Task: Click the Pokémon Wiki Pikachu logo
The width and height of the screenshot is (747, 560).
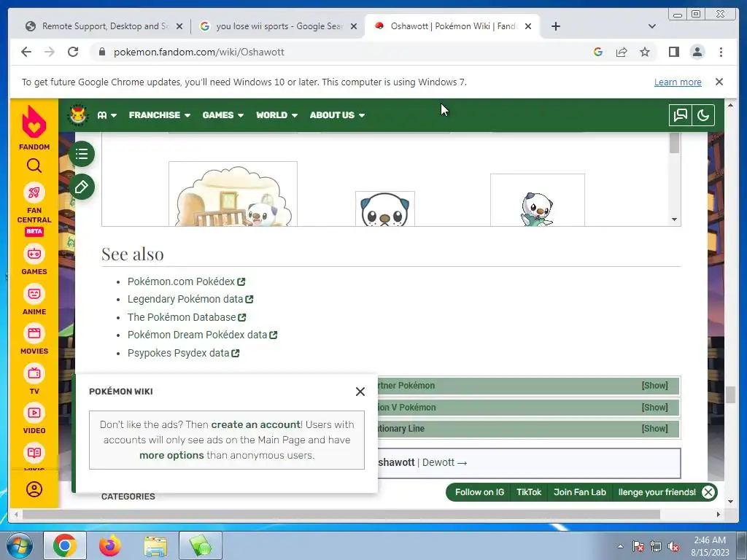Action: point(78,114)
